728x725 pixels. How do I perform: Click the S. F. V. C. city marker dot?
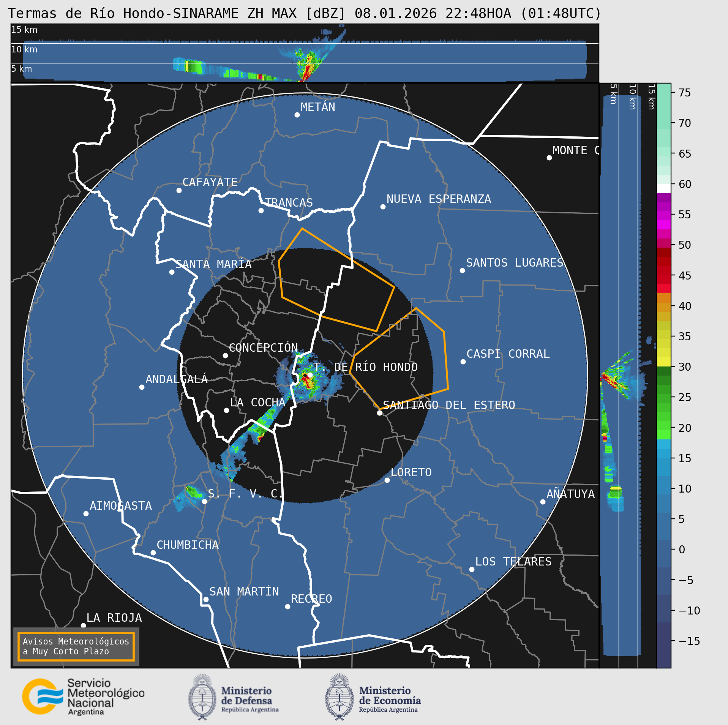(204, 501)
